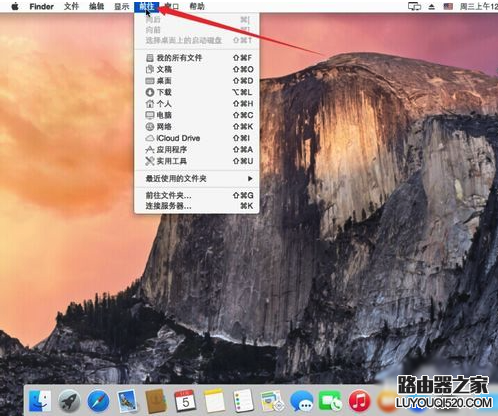Open Reminders checklist icon in Dock
Screen dimensions: 498x416
pyautogui.click(x=243, y=401)
